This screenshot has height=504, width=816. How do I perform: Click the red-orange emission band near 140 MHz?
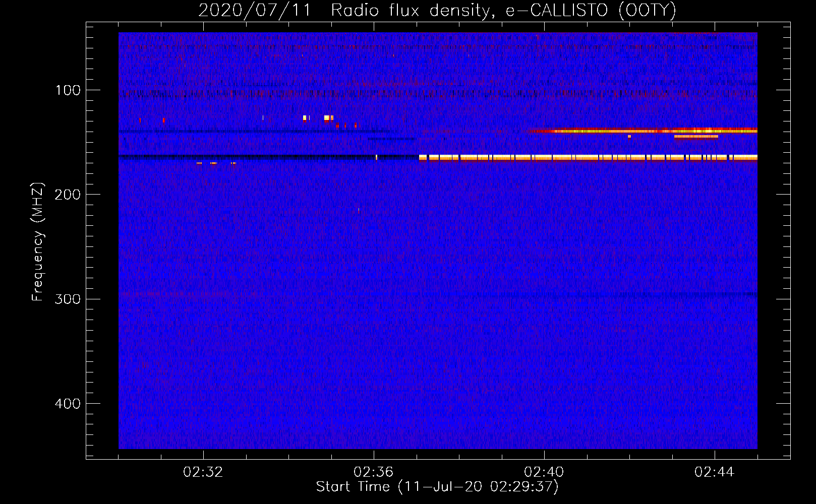click(643, 131)
